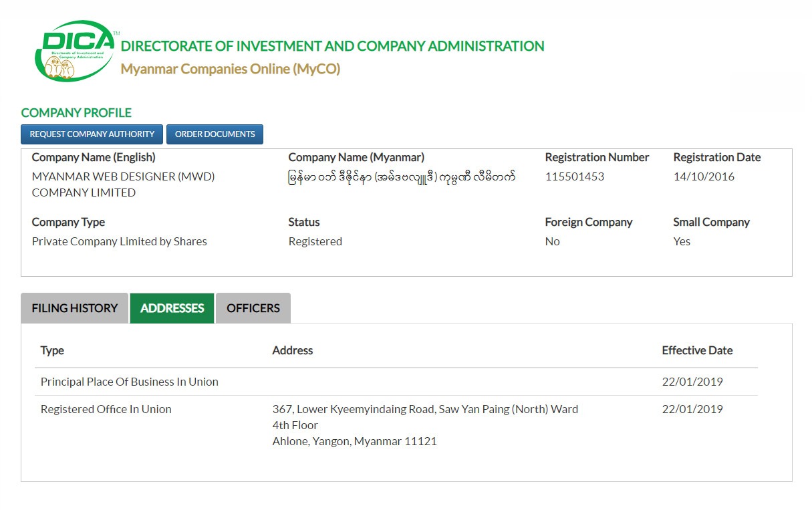Image resolution: width=812 pixels, height=510 pixels.
Task: Click Order Documents button
Action: pos(215,134)
